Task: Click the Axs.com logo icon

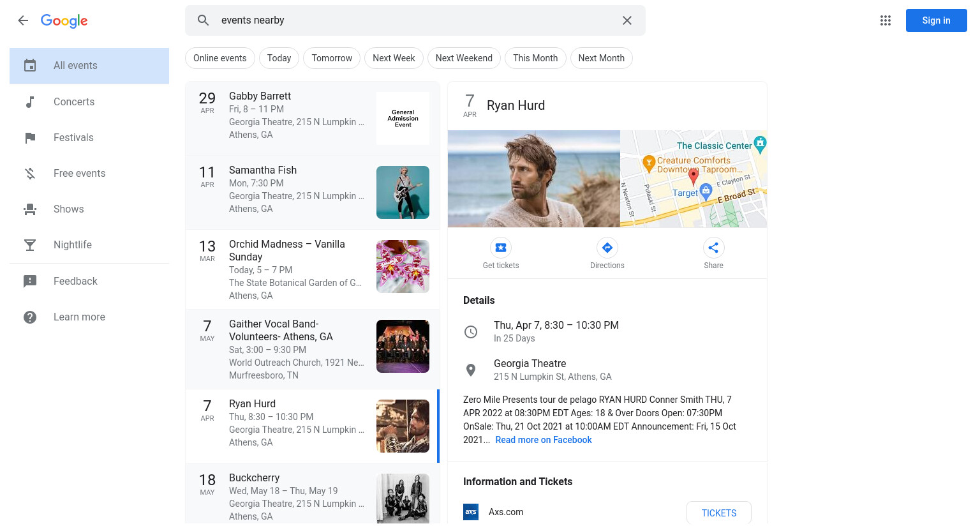Action: pyautogui.click(x=471, y=512)
